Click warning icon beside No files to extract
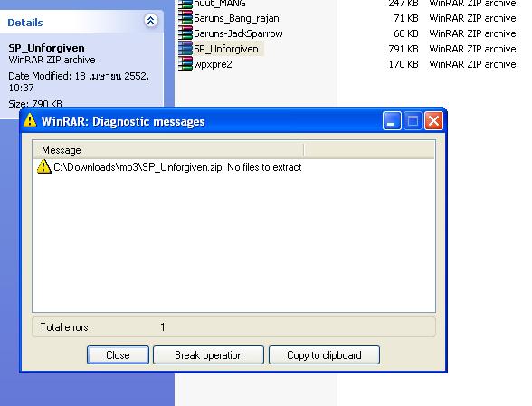Screen dimensions: 532x406 tap(43, 167)
